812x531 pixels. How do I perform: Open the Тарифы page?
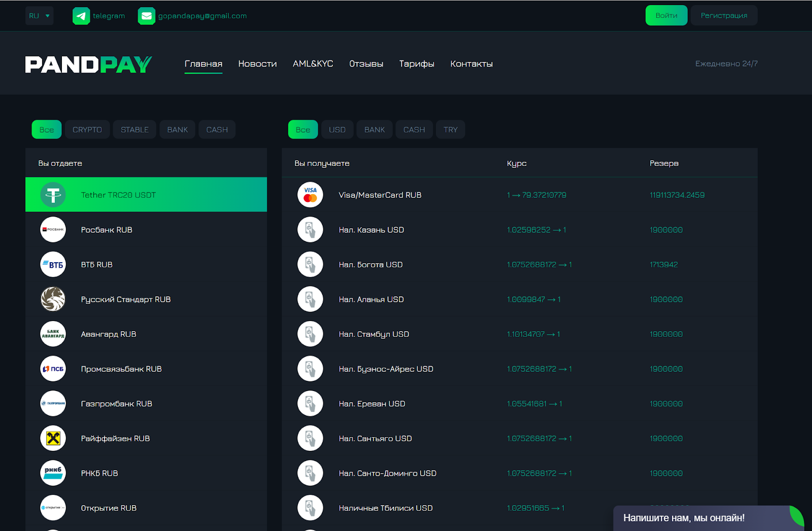417,64
